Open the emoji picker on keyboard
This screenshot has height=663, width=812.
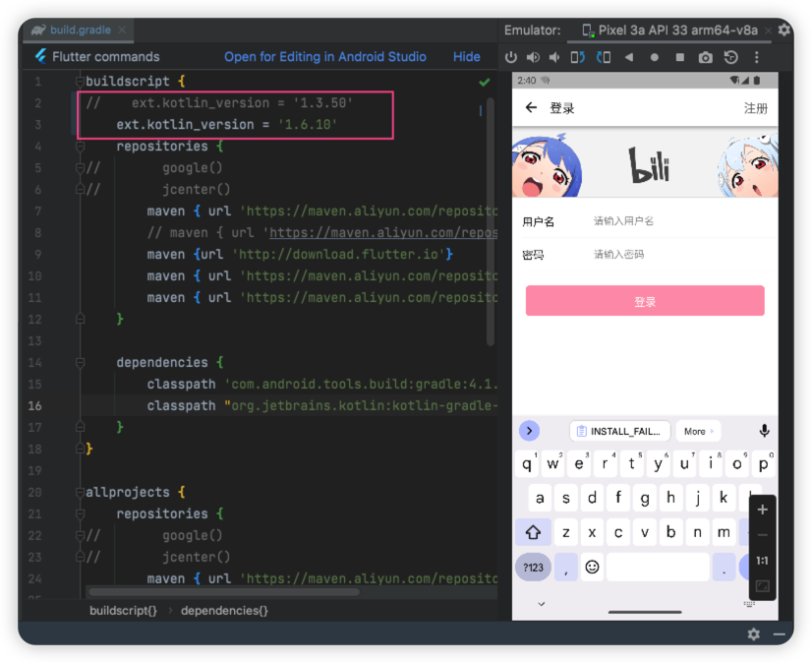pyautogui.click(x=592, y=567)
